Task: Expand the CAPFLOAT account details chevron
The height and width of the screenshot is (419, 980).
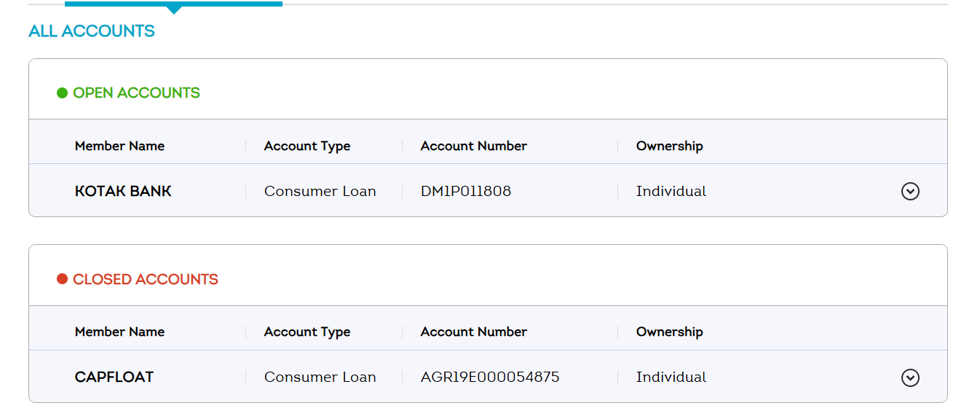Action: click(910, 377)
